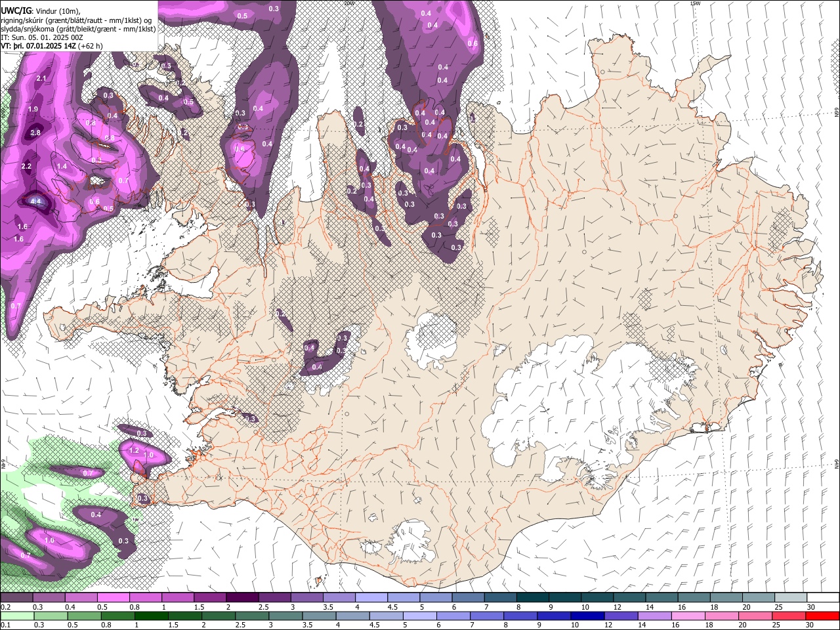Click the 1.4 precipitation value label
840x630 pixels.
coord(62,167)
